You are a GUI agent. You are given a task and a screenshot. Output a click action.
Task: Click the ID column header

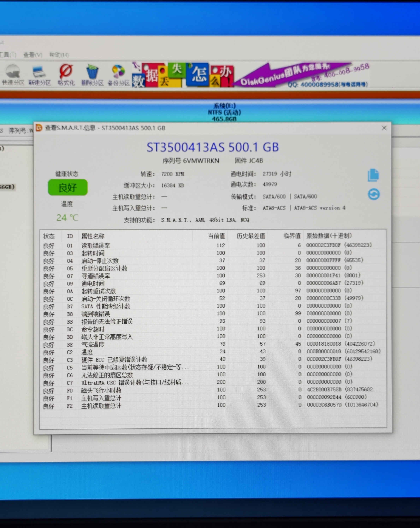point(70,236)
